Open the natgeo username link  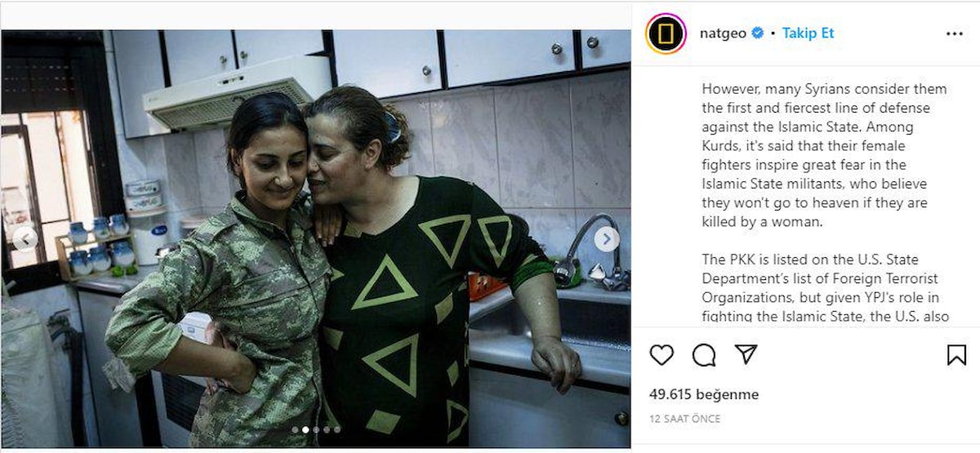(x=723, y=33)
